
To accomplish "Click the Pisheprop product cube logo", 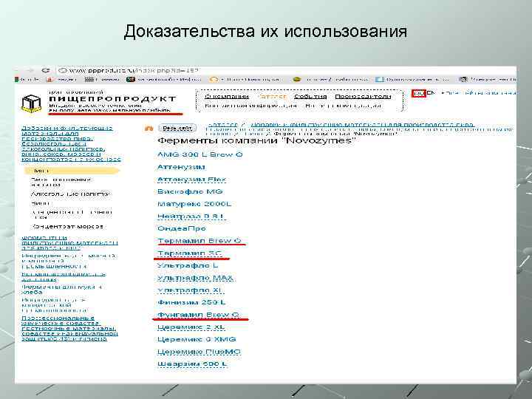I will (x=31, y=103).
